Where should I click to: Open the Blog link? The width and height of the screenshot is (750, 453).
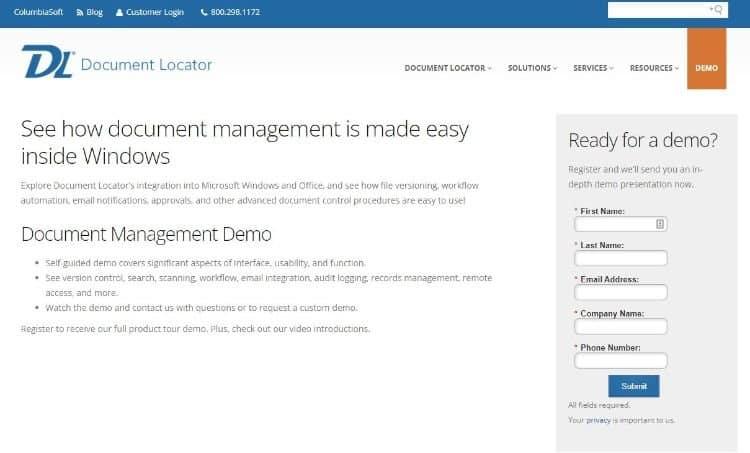[94, 12]
